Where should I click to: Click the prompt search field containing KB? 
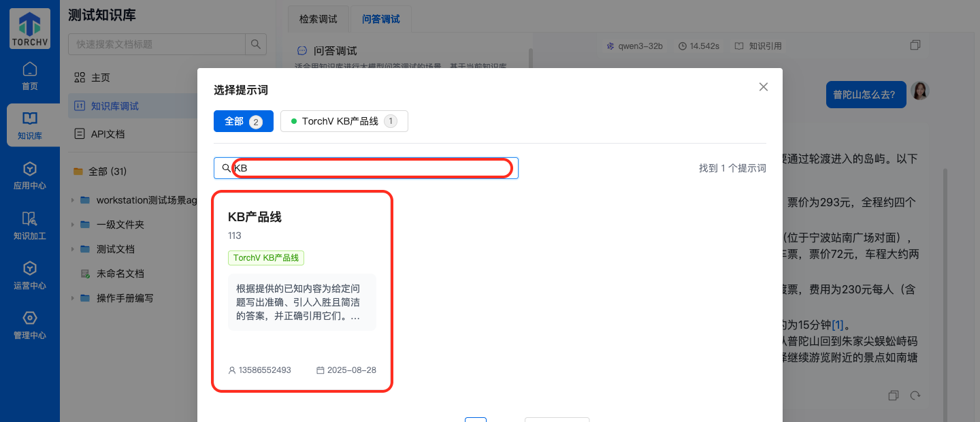(372, 168)
